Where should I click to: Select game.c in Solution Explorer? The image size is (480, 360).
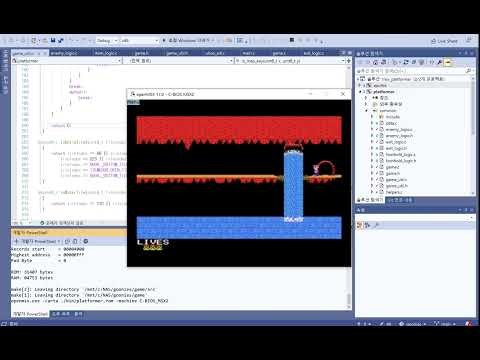coord(392,167)
